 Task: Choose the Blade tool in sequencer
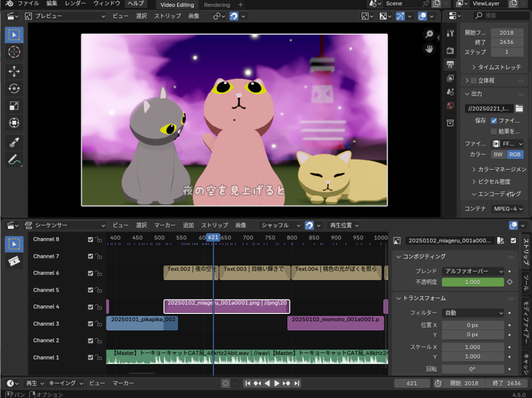pyautogui.click(x=14, y=261)
